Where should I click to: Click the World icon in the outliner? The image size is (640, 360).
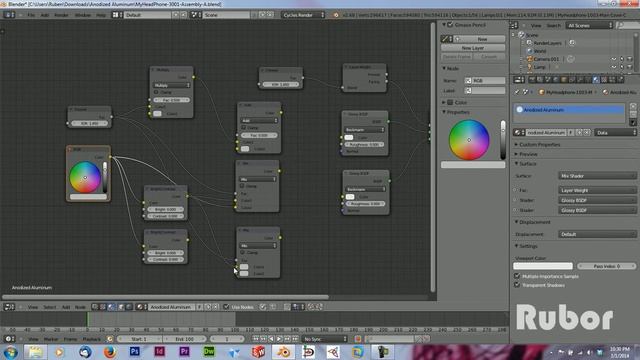point(530,51)
